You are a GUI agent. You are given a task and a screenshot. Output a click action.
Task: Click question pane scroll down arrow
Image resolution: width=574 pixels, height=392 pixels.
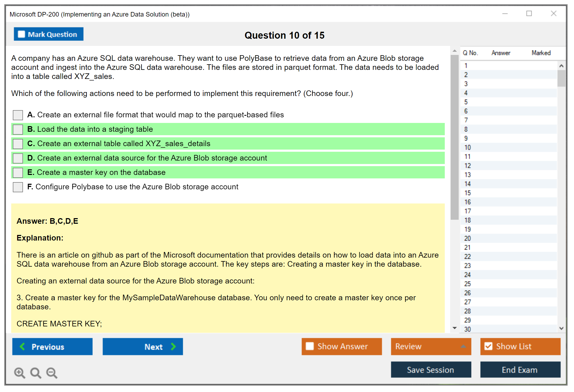(454, 328)
